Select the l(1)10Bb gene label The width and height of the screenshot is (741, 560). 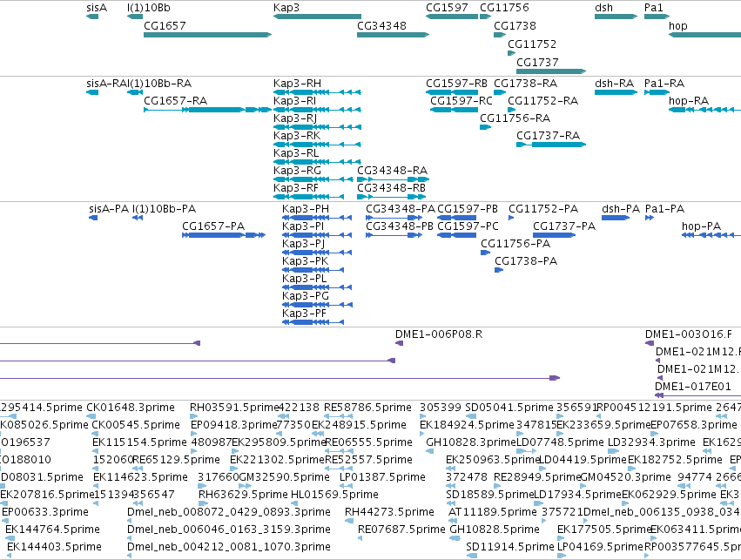[148, 8]
